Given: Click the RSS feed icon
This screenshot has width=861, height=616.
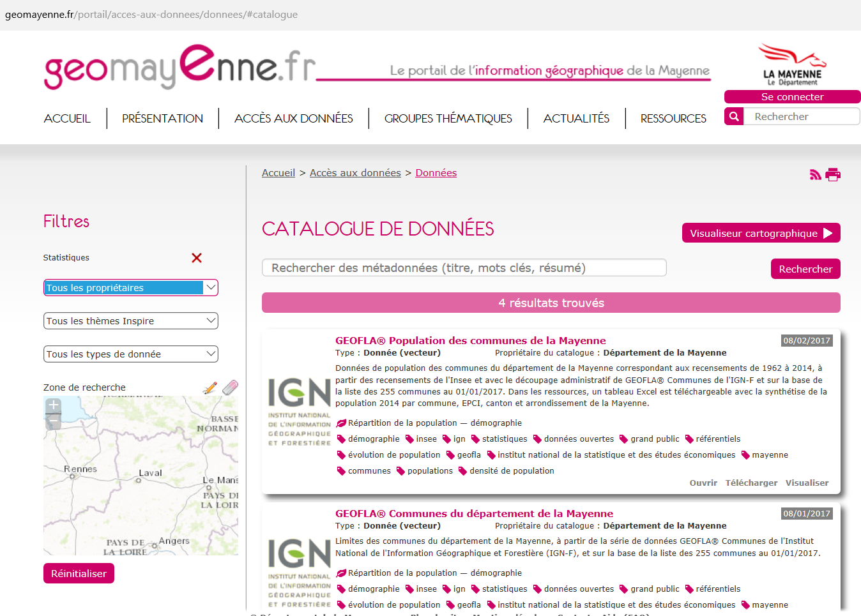Looking at the screenshot, I should 815,175.
